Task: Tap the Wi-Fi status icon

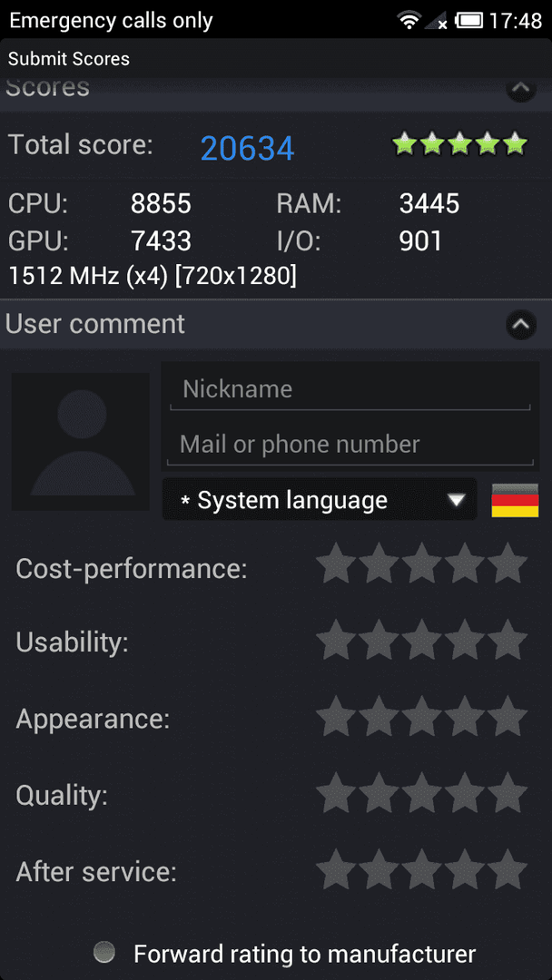Action: point(409,21)
